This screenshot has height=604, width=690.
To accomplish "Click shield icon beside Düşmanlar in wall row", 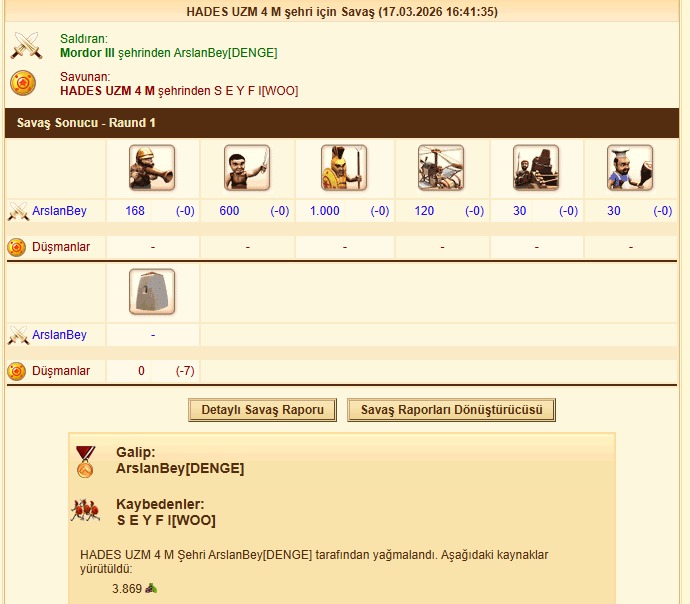I will 17,371.
